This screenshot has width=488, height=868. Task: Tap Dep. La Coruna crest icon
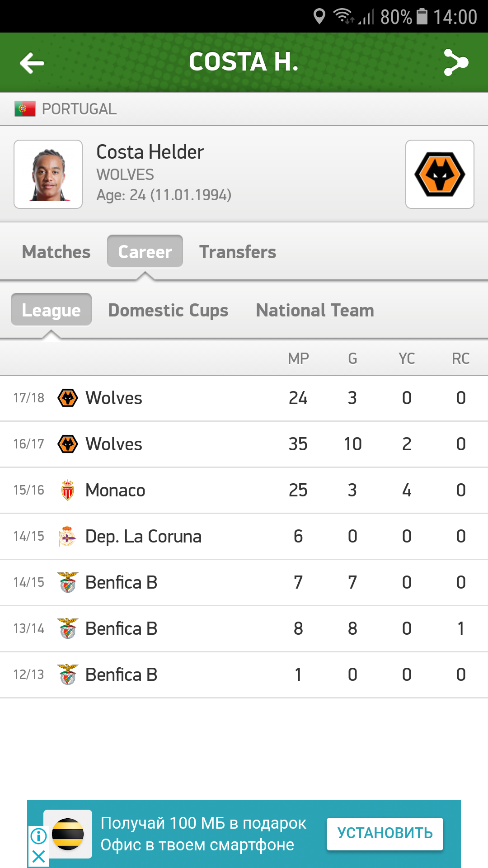pos(68,536)
